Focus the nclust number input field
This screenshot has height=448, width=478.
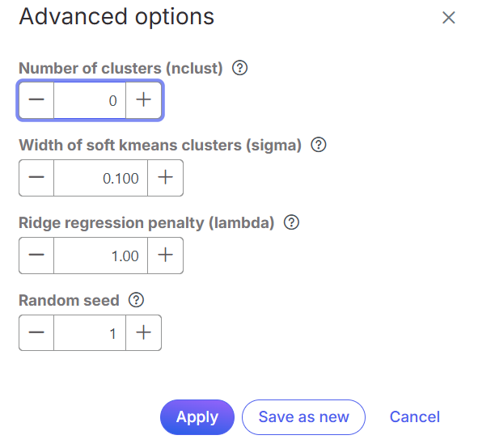pos(90,100)
